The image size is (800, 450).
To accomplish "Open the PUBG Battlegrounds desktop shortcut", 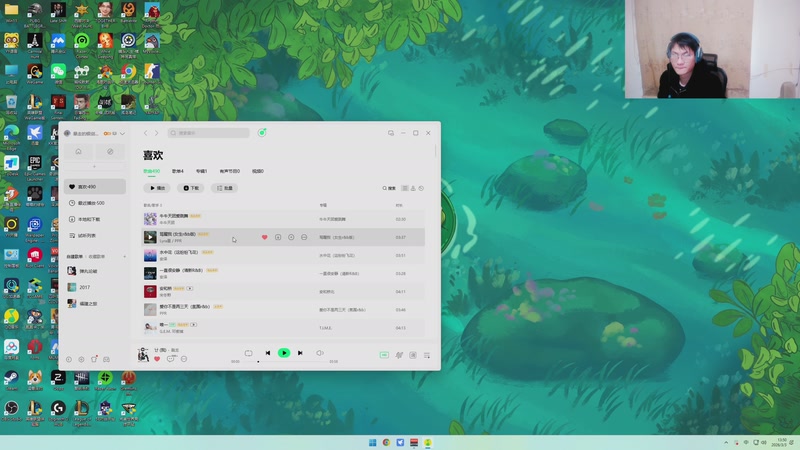I will click(x=35, y=12).
